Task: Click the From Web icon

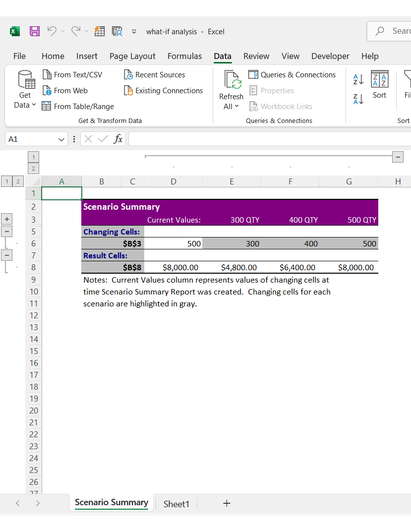Action: [47, 90]
